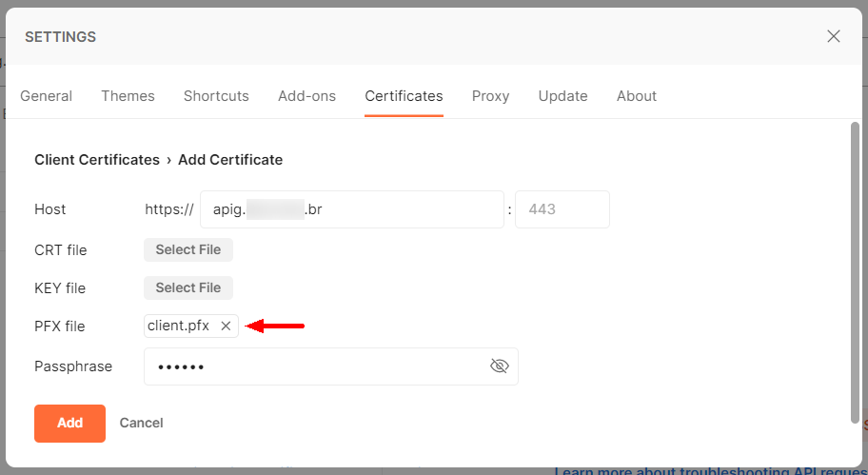Focus the Host address input field
Viewport: 868px width, 475px height.
(x=351, y=209)
